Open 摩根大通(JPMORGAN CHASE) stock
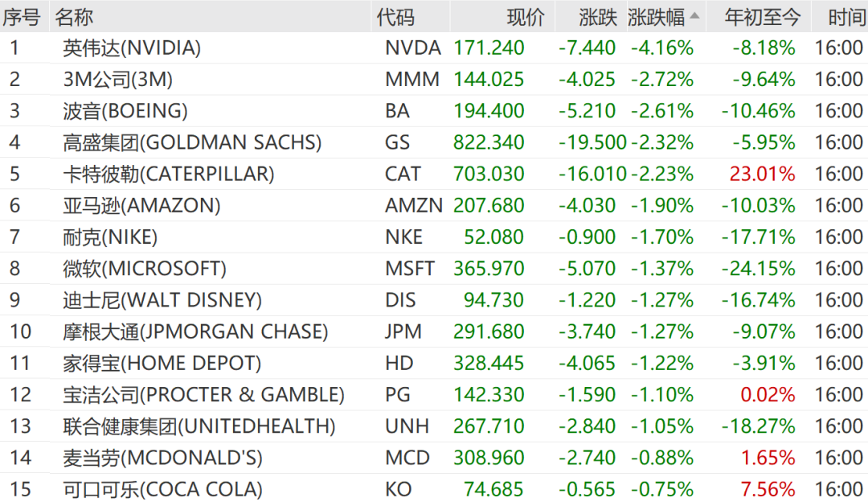 point(195,331)
